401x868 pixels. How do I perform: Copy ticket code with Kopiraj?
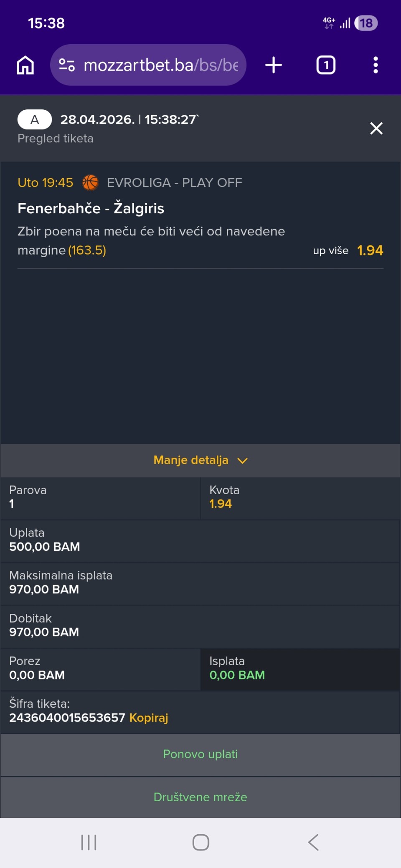tap(149, 718)
